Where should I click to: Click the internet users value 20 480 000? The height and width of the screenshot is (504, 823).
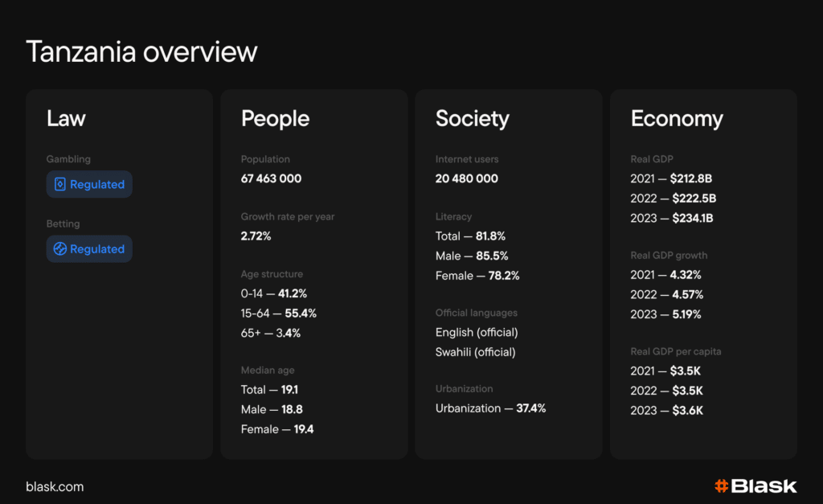coord(467,178)
